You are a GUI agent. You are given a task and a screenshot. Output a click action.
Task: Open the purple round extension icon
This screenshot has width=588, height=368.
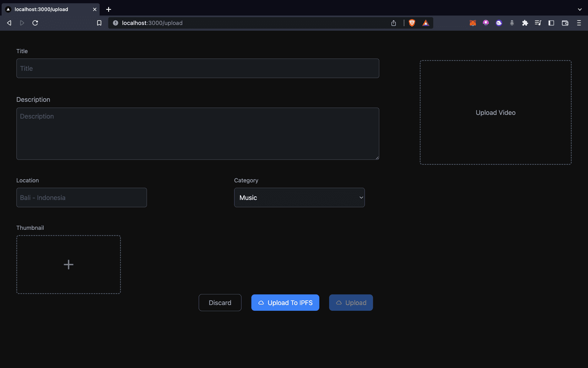486,23
